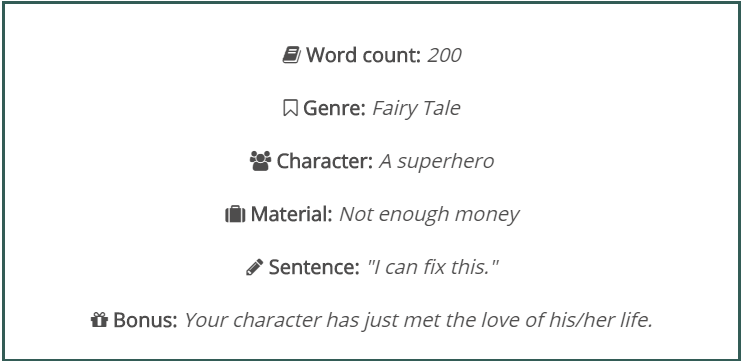This screenshot has height=361, width=743.
Task: Click the word count value 200
Action: pyautogui.click(x=444, y=55)
